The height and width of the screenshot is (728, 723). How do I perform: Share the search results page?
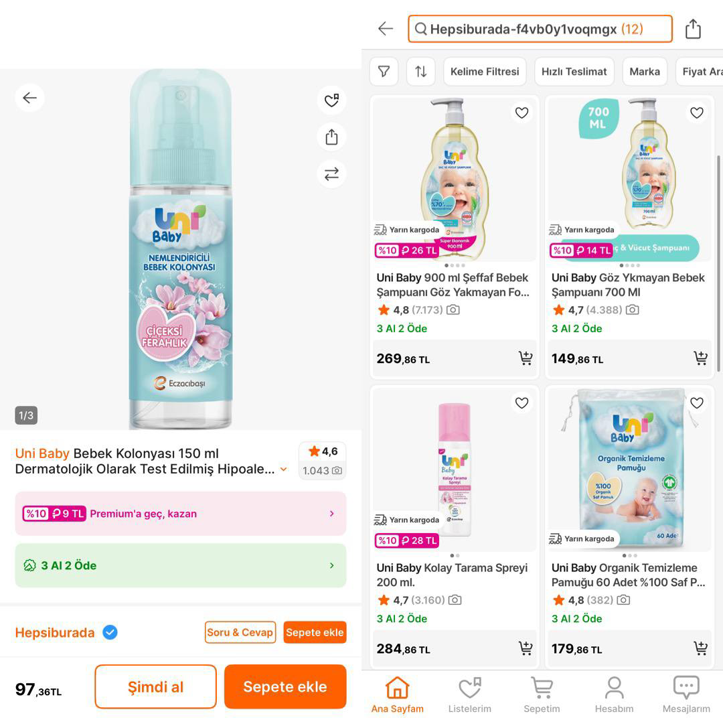pos(693,29)
